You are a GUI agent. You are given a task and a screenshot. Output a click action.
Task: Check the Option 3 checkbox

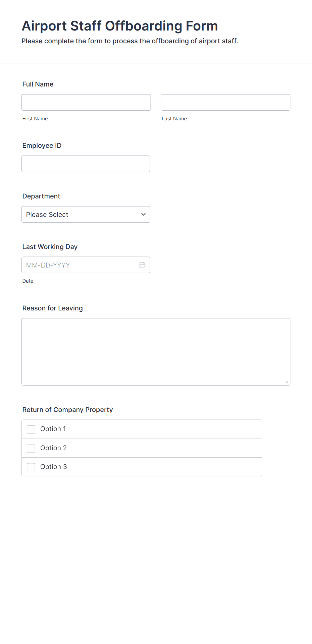tap(31, 467)
